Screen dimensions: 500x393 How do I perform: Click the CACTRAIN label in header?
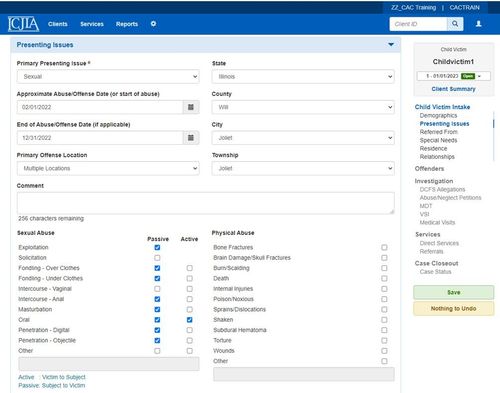pyautogui.click(x=465, y=7)
